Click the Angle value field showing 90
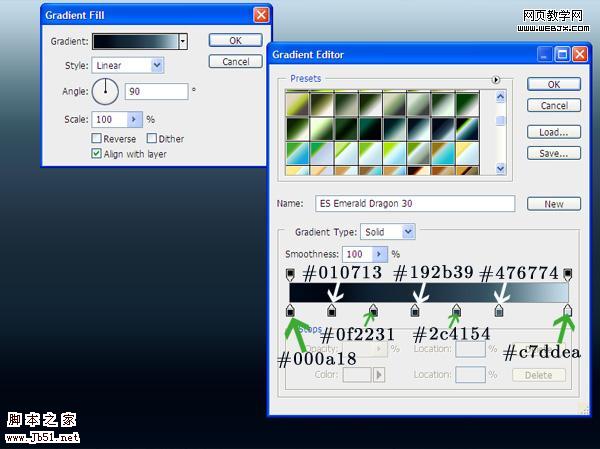This screenshot has height=449, width=600. [157, 91]
